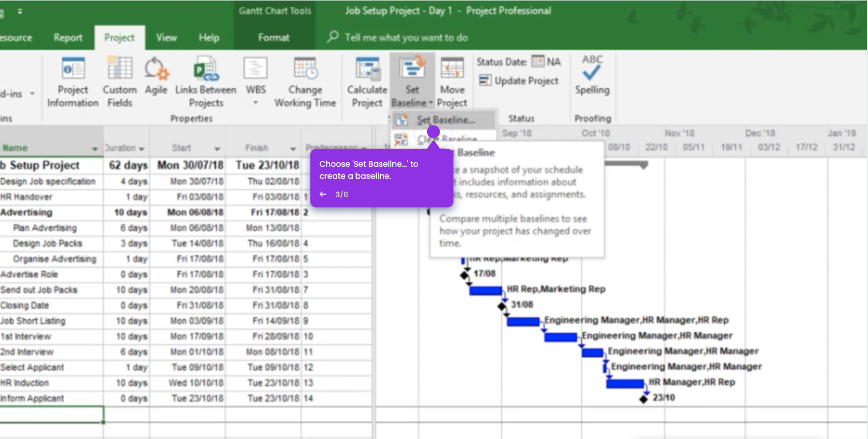Switch to the Help tab
Viewport: 868px width, 439px height.
209,38
